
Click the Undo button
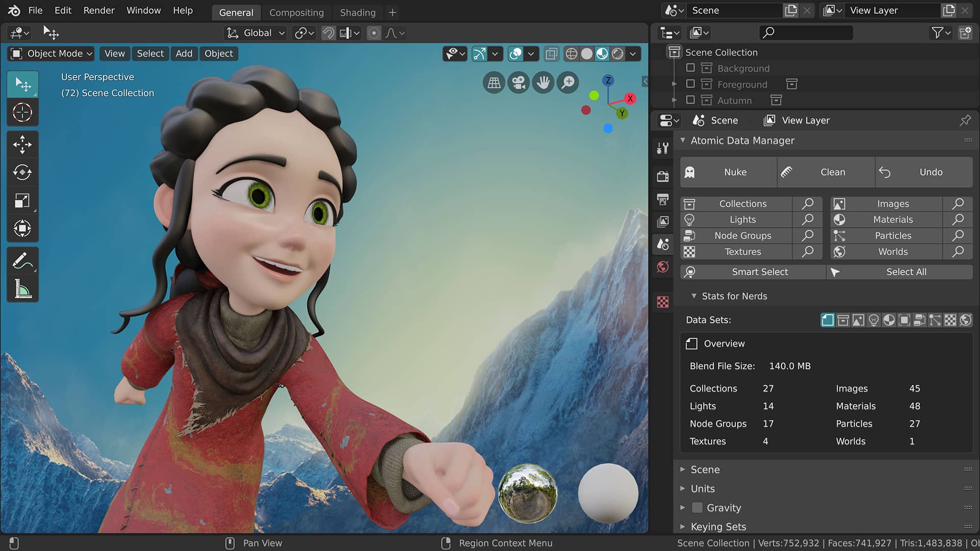[x=924, y=172]
